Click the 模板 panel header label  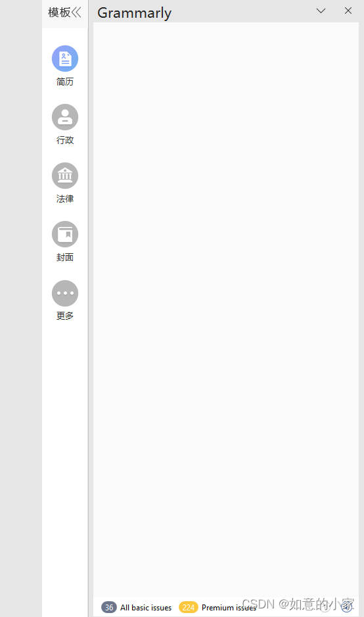tap(59, 12)
